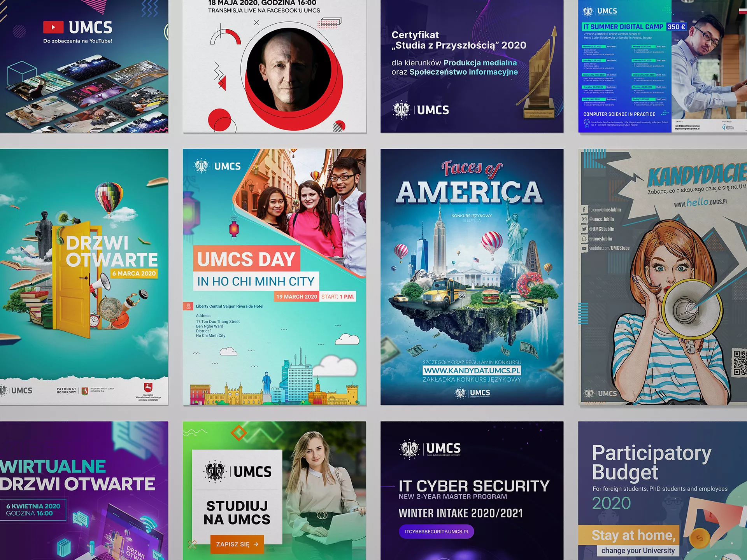747x560 pixels.
Task: Click the YouTube icon beside youtube.com/UMCStube
Action: (x=584, y=248)
